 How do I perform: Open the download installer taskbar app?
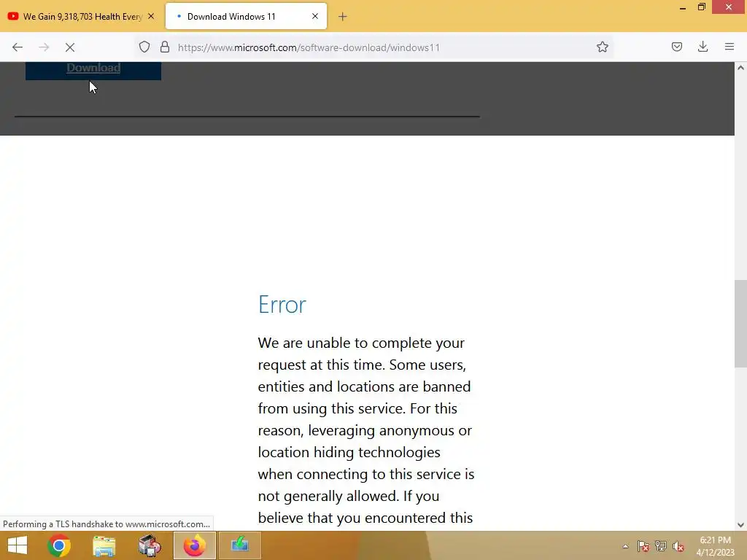coord(239,545)
